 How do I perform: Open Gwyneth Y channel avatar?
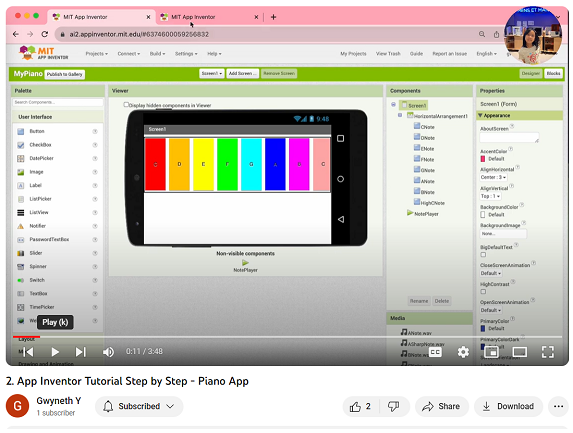click(x=17, y=406)
